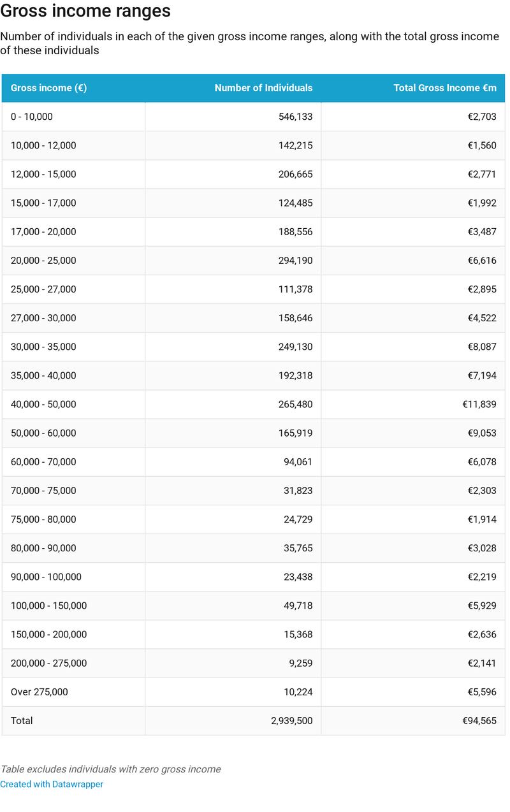This screenshot has height=812, width=510.
Task: Click the Total Gross Income €m header
Action: 444,88
